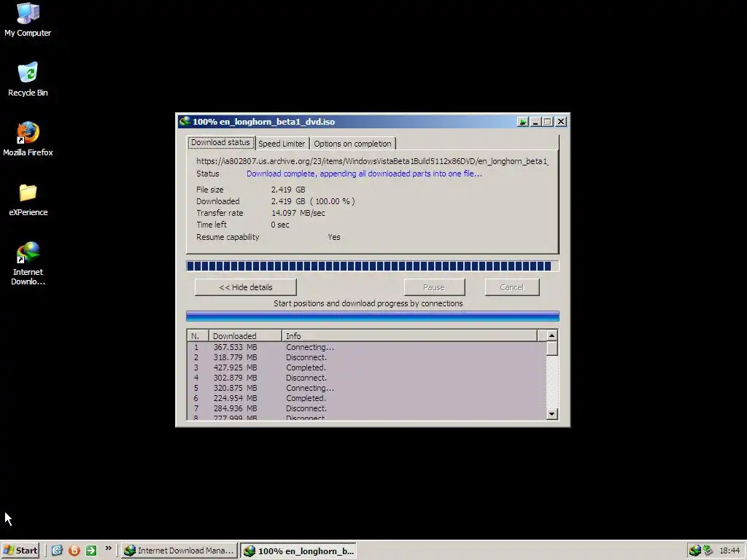The image size is (747, 560).
Task: Select the Internet Download Manager desktop shortcut
Action: click(28, 263)
